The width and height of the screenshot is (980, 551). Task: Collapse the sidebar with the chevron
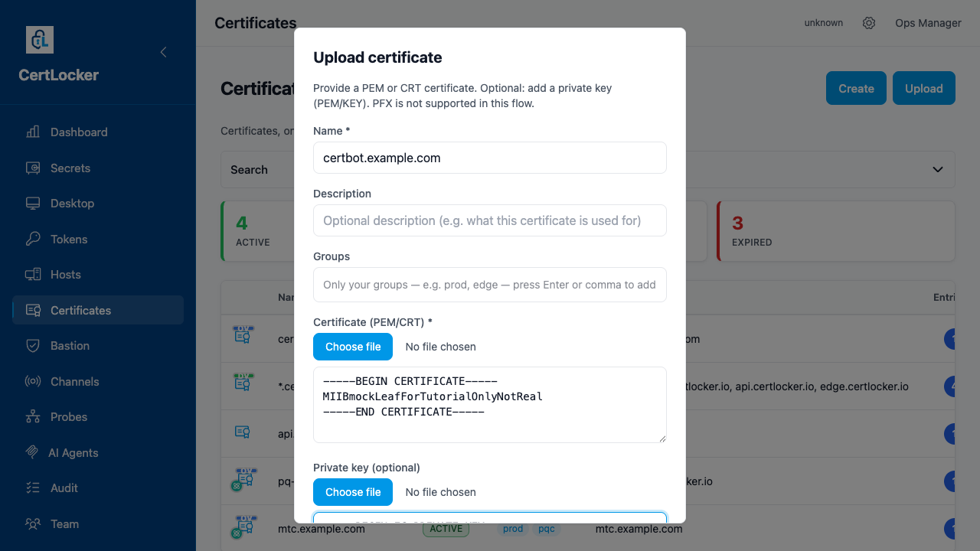(163, 52)
